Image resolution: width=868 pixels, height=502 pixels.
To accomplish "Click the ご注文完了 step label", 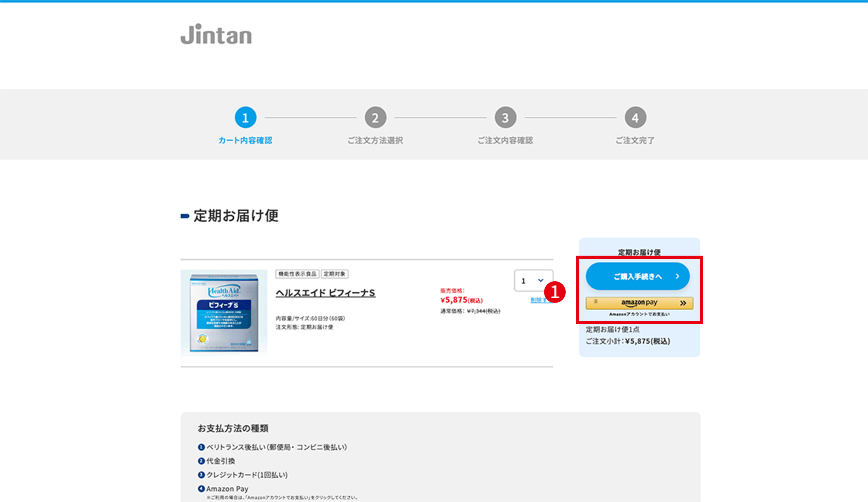I will (x=635, y=140).
